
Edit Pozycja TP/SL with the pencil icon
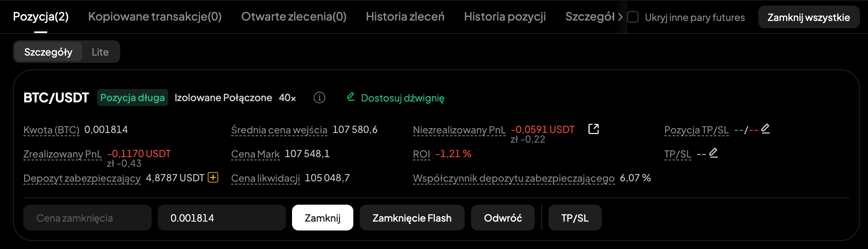tap(765, 129)
